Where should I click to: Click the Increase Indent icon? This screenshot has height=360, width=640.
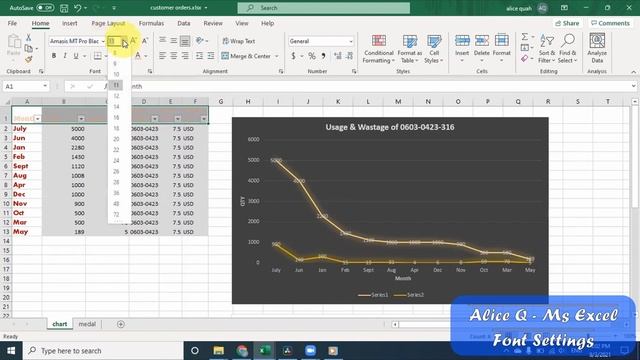click(211, 56)
